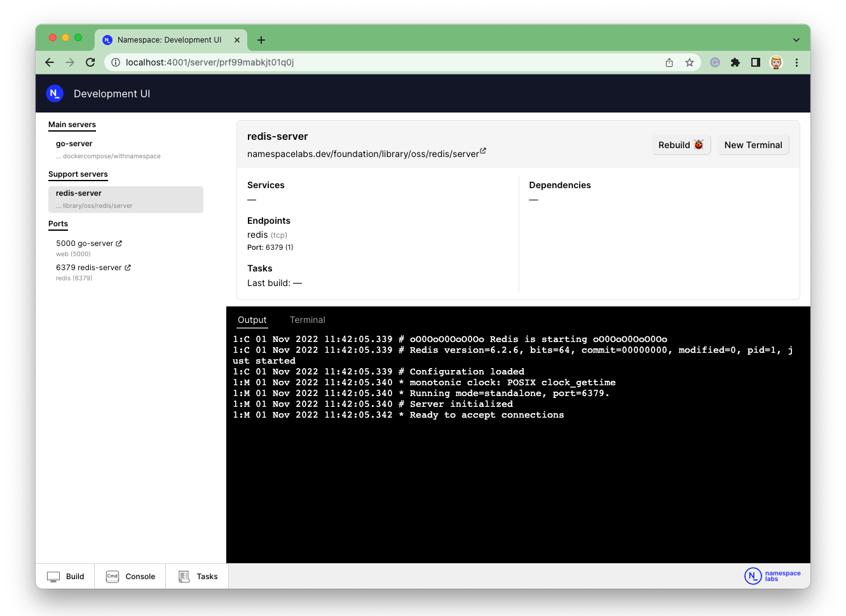Open the Chrome three-dot menu

(796, 62)
